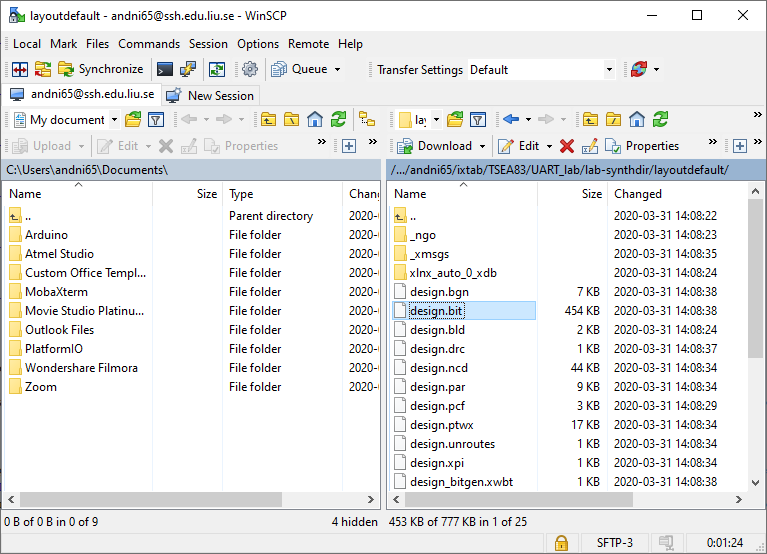Select the Wondershare Filmora folder
Viewport: 767px width, 554px height.
pyautogui.click(x=81, y=368)
